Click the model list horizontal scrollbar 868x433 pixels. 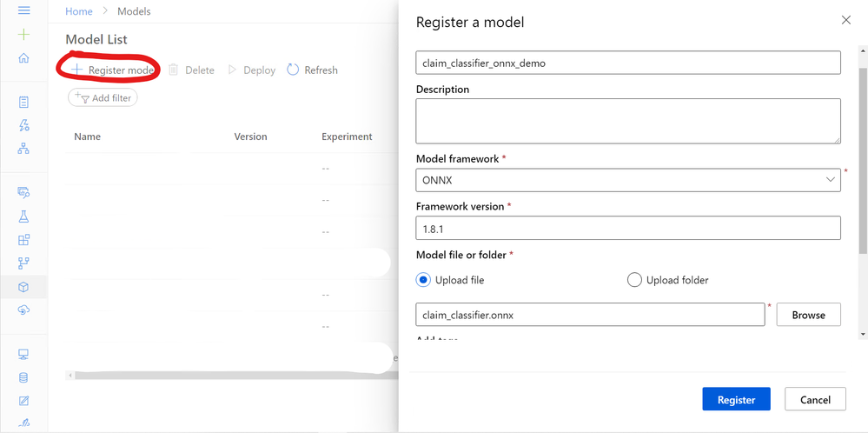[237, 376]
